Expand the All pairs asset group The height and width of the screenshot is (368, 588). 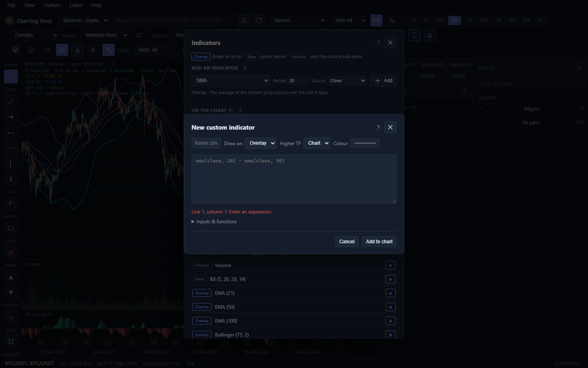click(532, 123)
